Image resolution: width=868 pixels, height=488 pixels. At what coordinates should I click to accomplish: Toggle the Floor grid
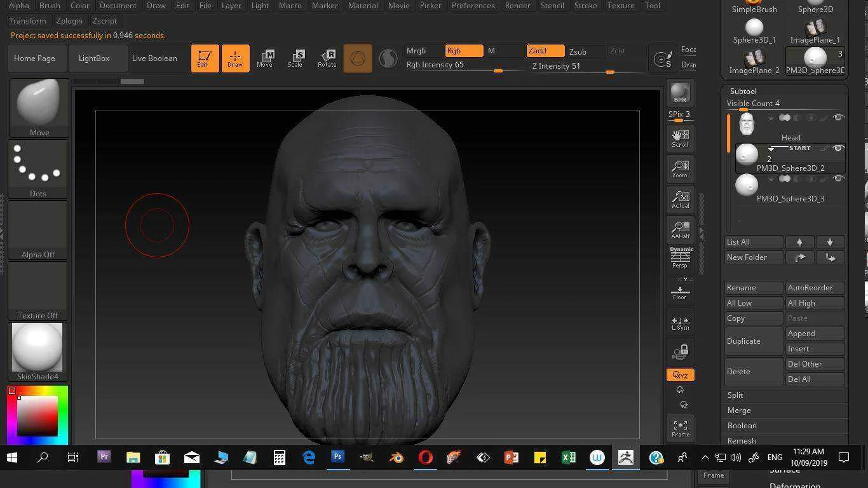tap(680, 291)
